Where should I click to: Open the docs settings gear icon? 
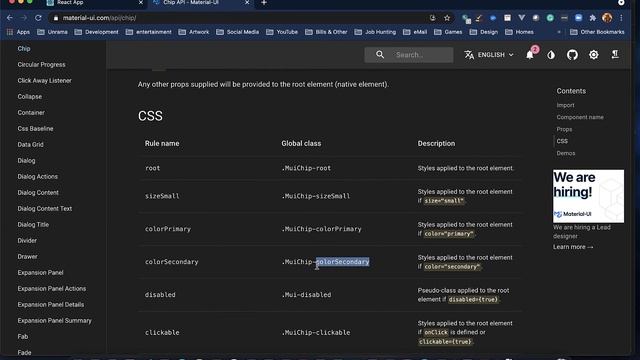tap(593, 55)
